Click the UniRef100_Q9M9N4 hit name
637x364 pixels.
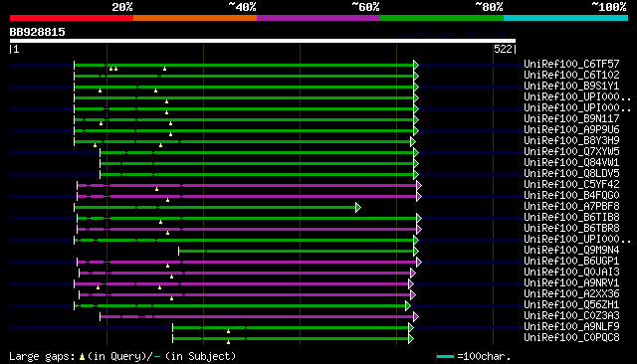point(571,250)
